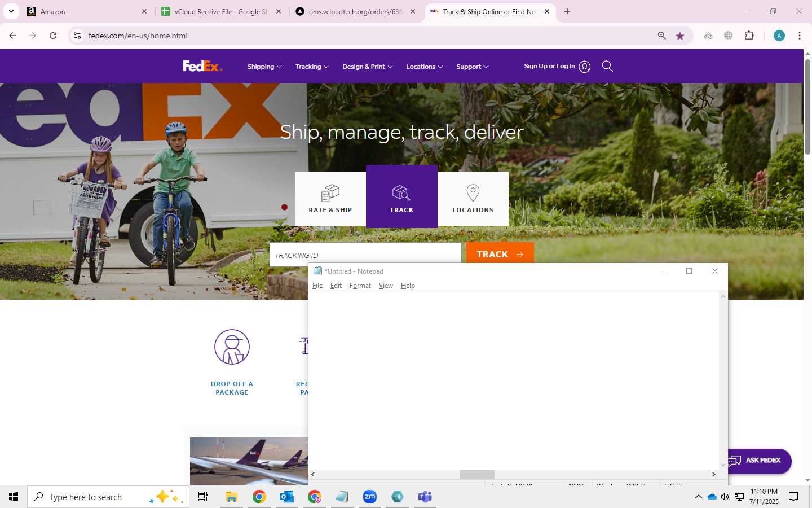The image size is (812, 508).
Task: Open the Chrome extensions puzzle icon
Action: coord(749,36)
